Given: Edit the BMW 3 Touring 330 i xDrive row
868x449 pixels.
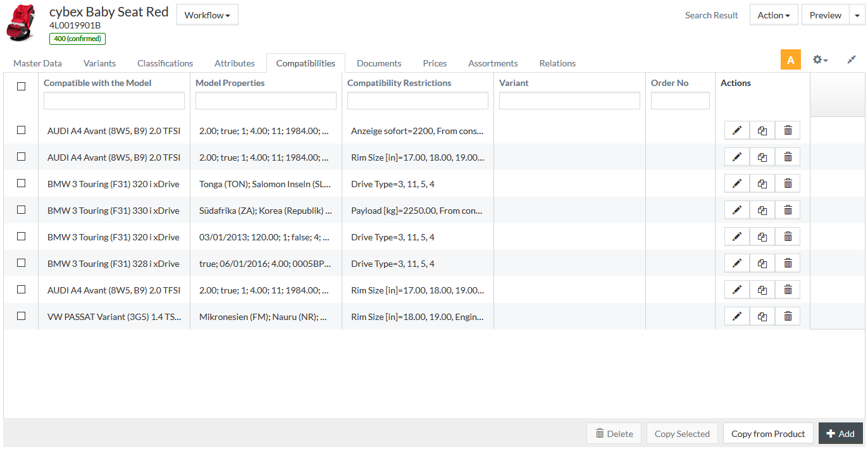Looking at the screenshot, I should [x=737, y=210].
